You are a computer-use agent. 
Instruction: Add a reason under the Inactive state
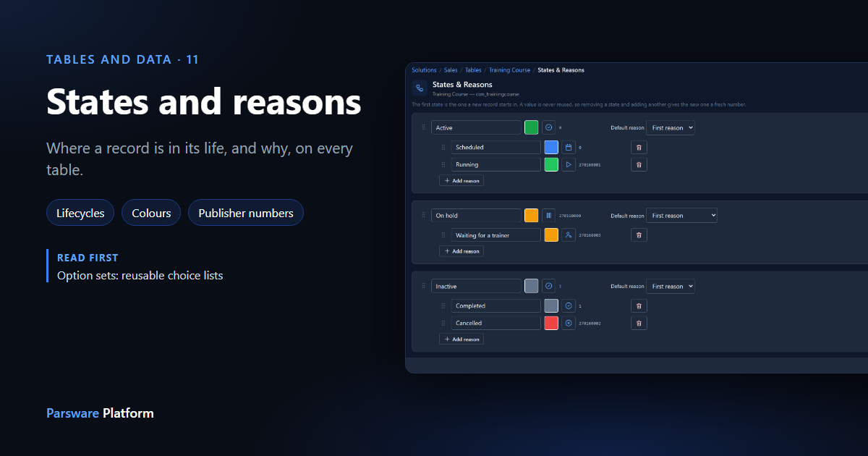coord(461,339)
